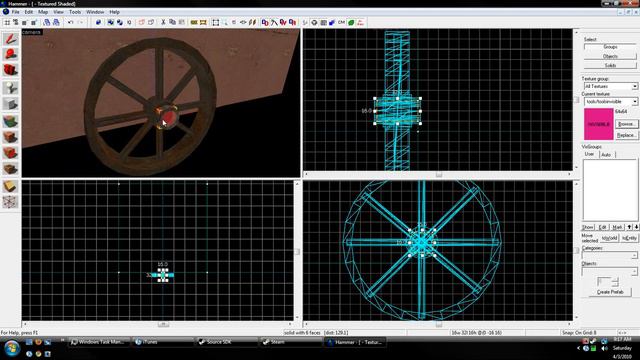Click the VisGroups Mark button
This screenshot has width=640, height=360.
[x=617, y=227]
